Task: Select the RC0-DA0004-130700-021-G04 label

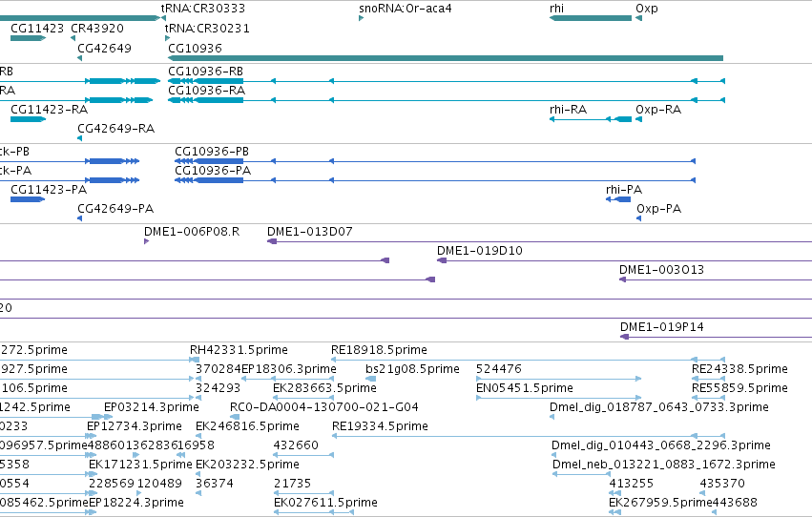Action: click(324, 407)
